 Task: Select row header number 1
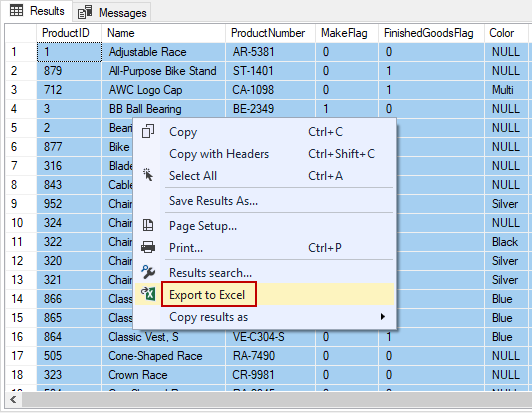21,52
